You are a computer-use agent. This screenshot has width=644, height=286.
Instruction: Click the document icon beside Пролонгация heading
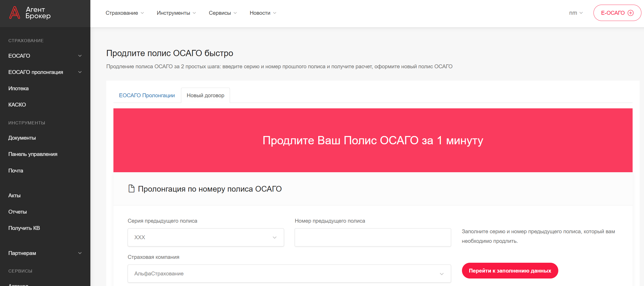click(x=132, y=189)
